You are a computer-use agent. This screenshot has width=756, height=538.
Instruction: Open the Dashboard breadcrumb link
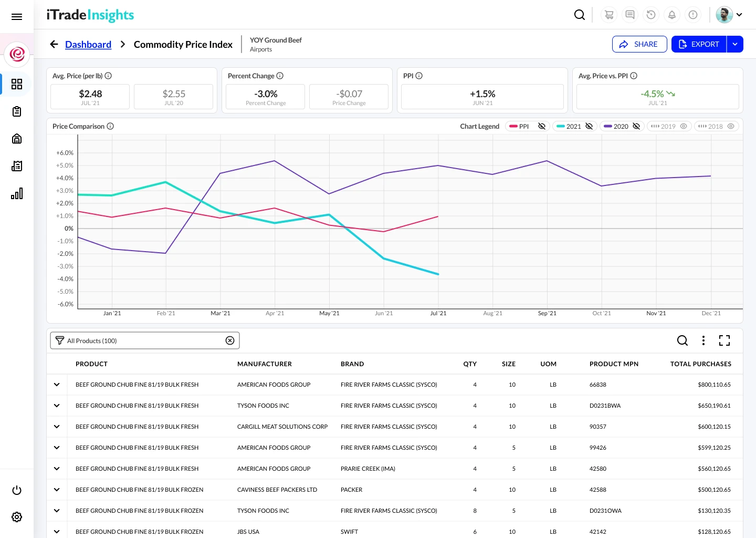coord(88,45)
